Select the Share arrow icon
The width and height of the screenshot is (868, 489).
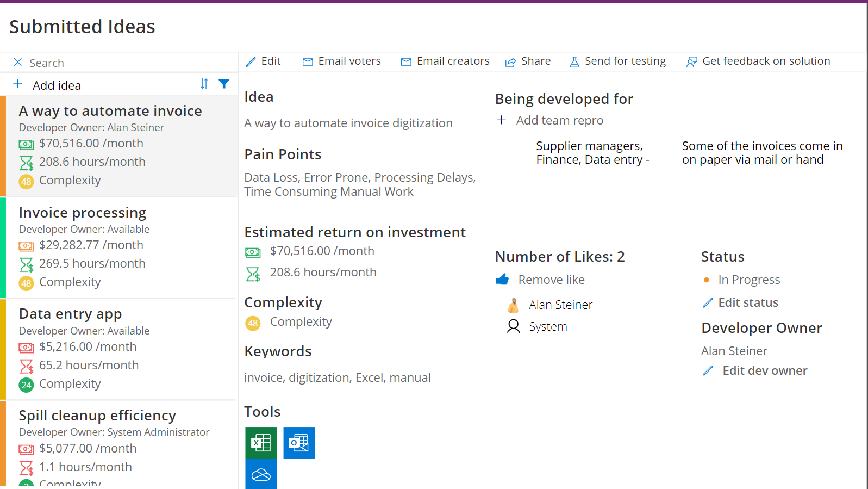(x=511, y=61)
